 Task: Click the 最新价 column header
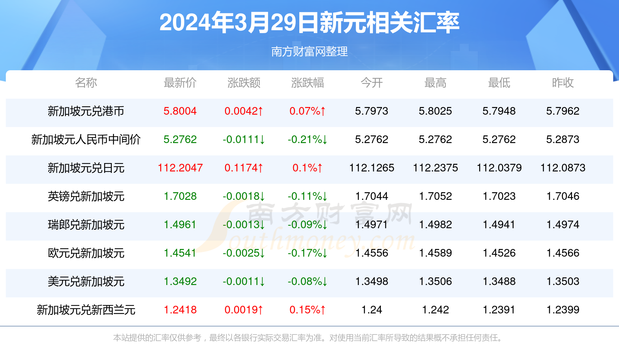[x=180, y=83]
